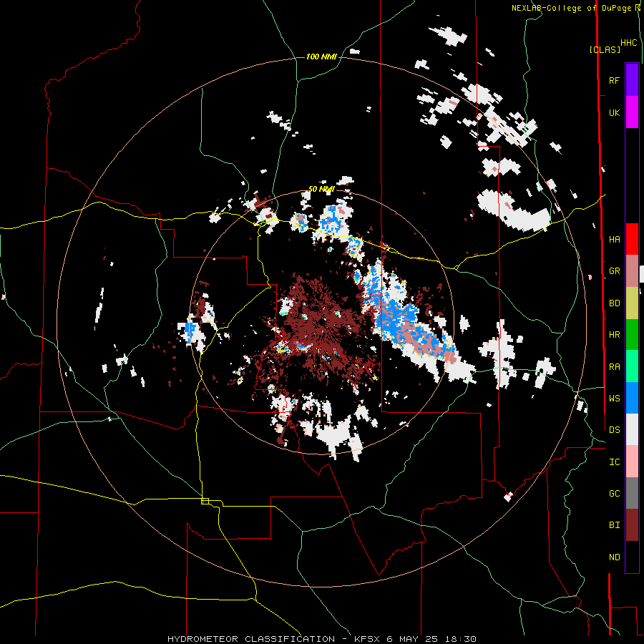This screenshot has height=644, width=644.
Task: Click the BD yellow legend color swatch
Action: click(x=632, y=303)
